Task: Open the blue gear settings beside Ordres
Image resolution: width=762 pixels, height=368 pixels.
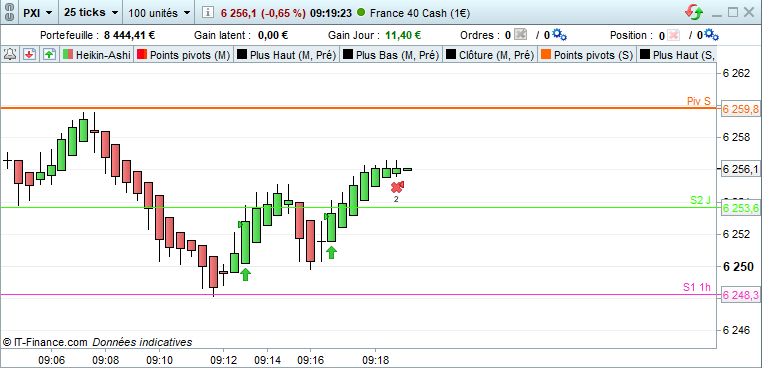Action: 560,35
